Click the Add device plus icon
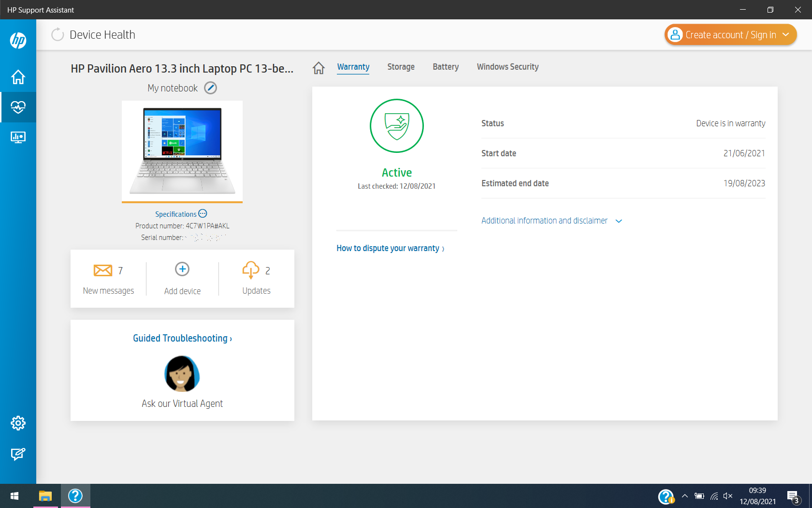The height and width of the screenshot is (508, 812). coord(182,269)
